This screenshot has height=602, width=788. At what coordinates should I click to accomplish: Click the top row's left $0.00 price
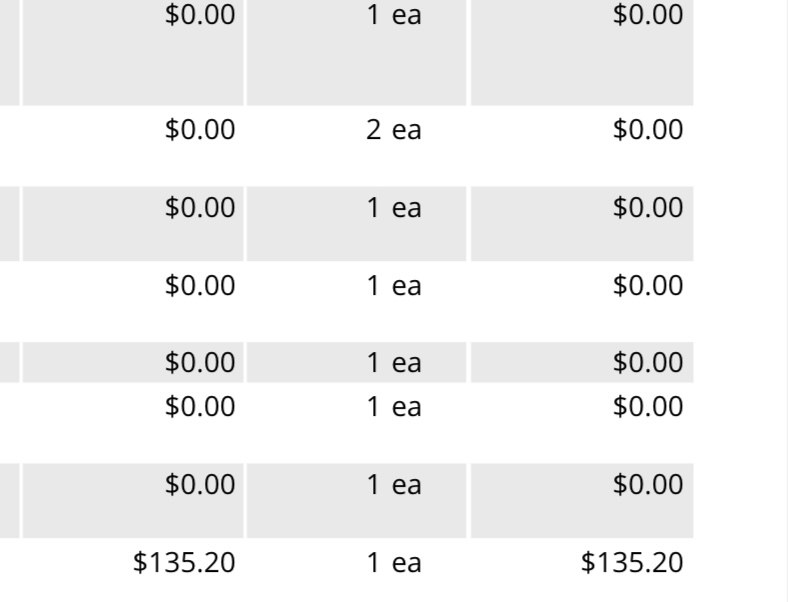200,15
